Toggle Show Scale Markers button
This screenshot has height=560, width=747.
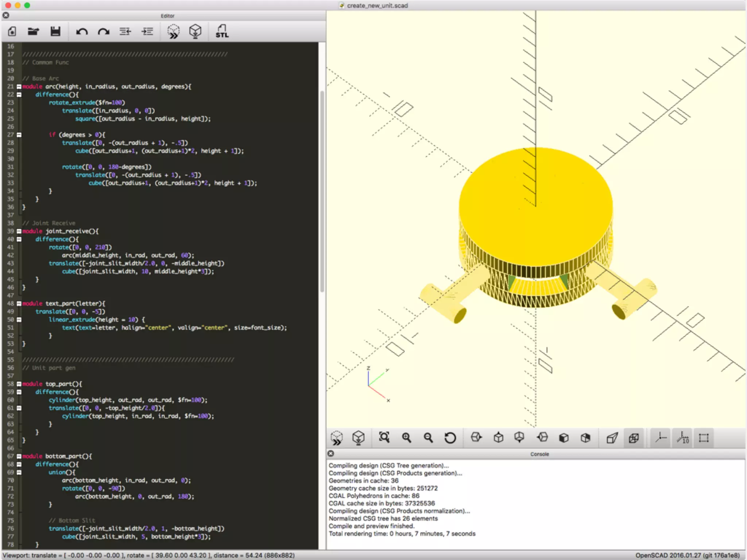(x=682, y=437)
